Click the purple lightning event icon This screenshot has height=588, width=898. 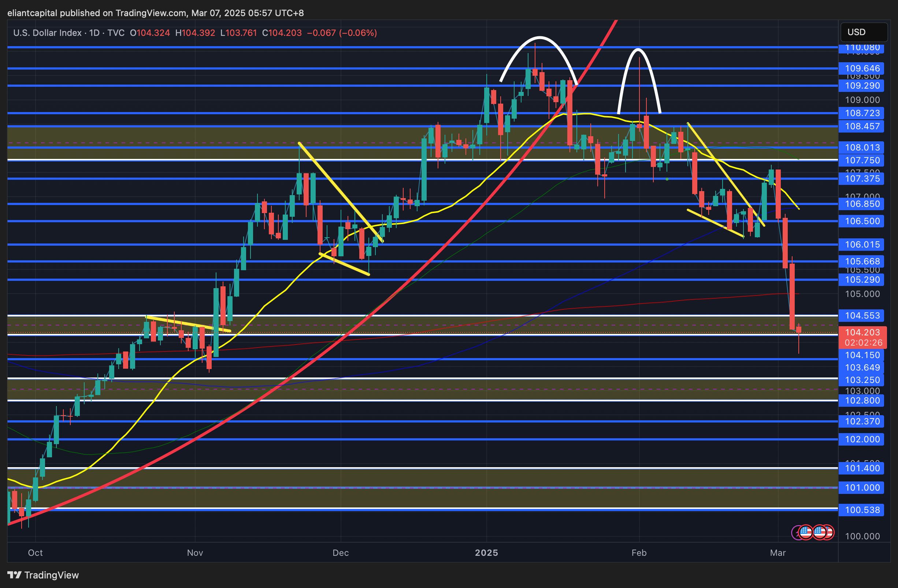795,533
